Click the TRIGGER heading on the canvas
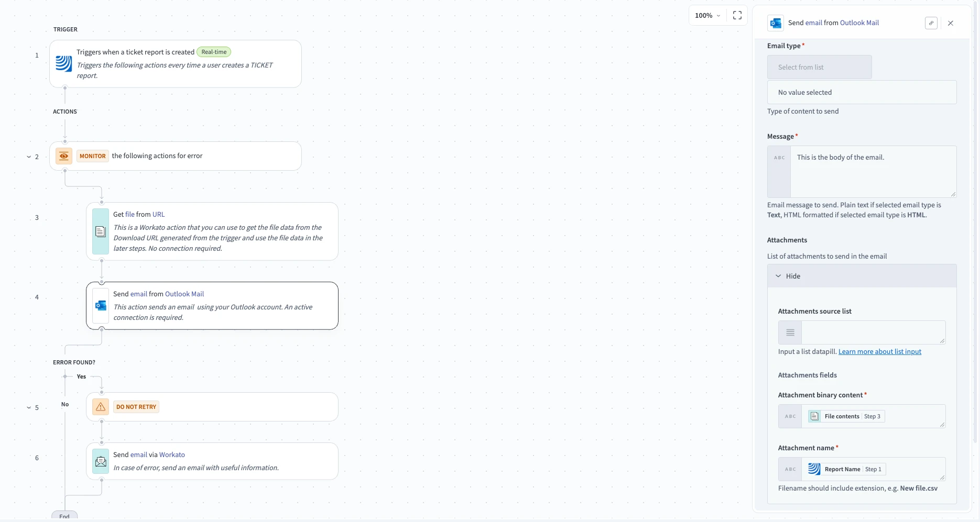 (66, 29)
